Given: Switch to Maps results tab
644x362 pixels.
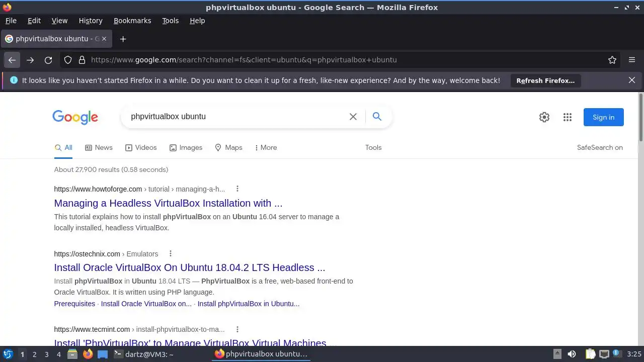Looking at the screenshot, I should [x=228, y=147].
